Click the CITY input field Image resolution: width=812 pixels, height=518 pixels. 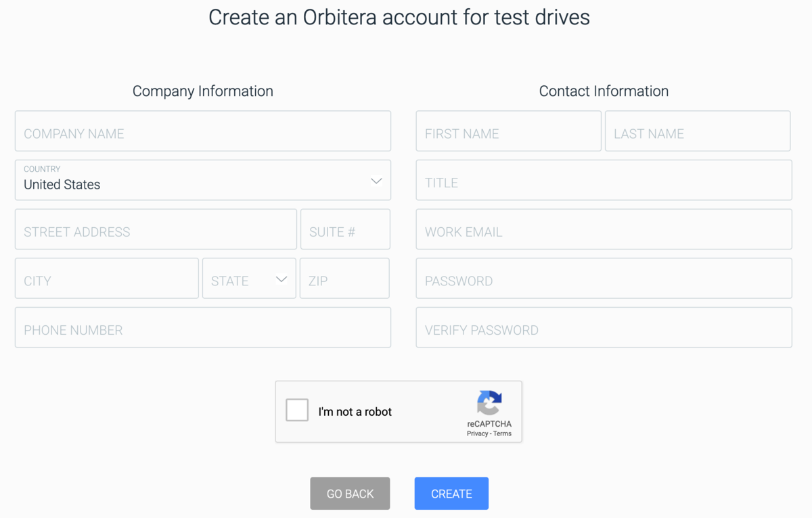tap(106, 278)
